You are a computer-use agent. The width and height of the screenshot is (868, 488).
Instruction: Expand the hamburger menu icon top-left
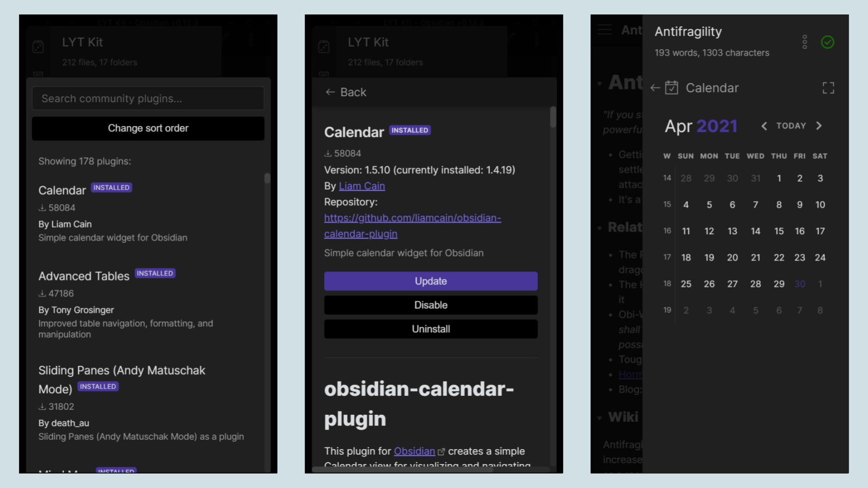[604, 29]
